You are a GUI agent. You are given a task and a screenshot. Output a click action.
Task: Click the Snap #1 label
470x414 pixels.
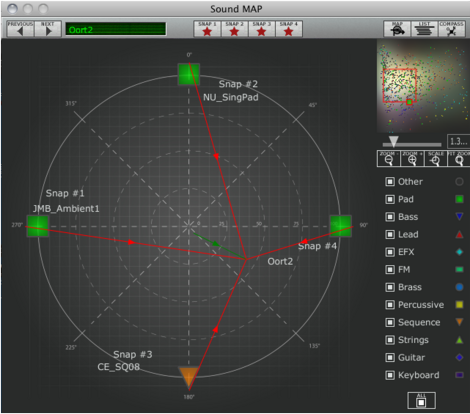click(x=65, y=193)
